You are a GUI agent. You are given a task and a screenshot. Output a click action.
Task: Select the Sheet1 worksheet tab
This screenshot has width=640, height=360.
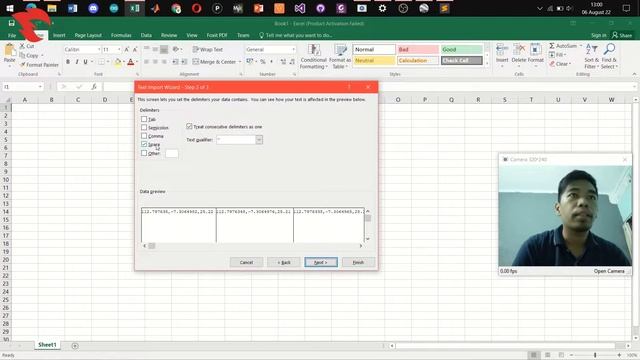pyautogui.click(x=47, y=345)
